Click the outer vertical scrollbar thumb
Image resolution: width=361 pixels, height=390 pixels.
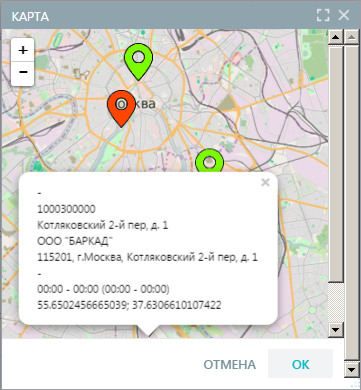pos(352,202)
